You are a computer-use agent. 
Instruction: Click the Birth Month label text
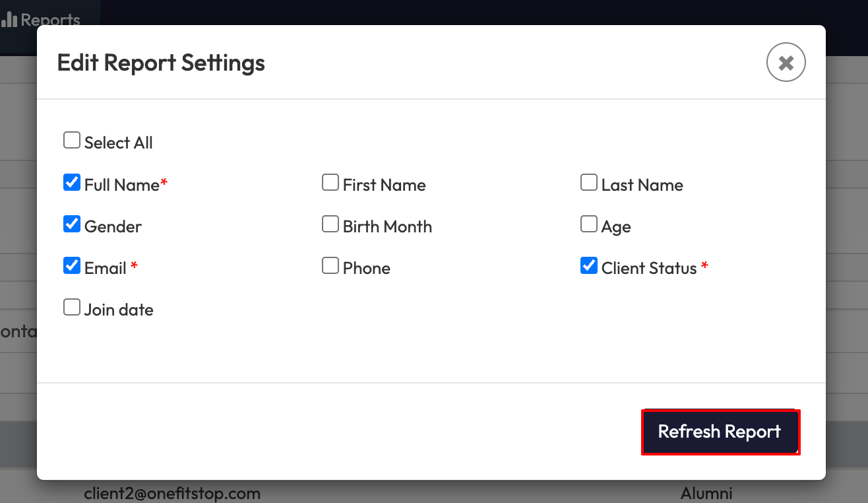(387, 226)
